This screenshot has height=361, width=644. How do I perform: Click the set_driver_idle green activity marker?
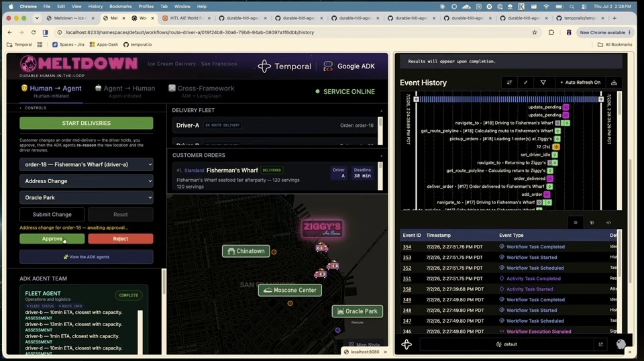pyautogui.click(x=555, y=155)
